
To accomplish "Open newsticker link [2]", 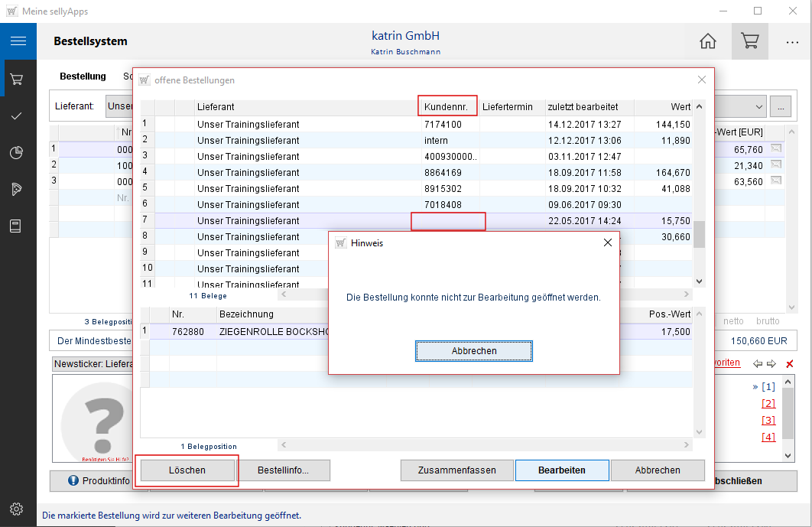I will [x=768, y=404].
